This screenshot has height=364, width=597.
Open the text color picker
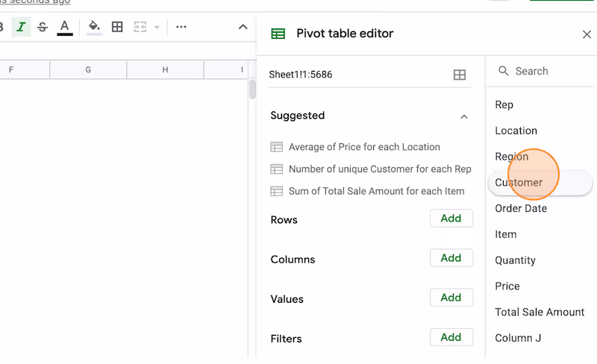coord(65,28)
